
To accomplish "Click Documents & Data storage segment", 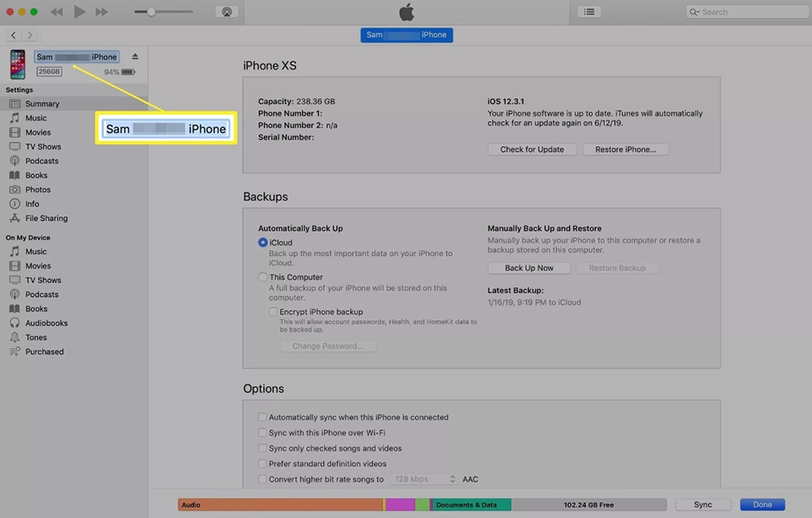I will pyautogui.click(x=472, y=504).
